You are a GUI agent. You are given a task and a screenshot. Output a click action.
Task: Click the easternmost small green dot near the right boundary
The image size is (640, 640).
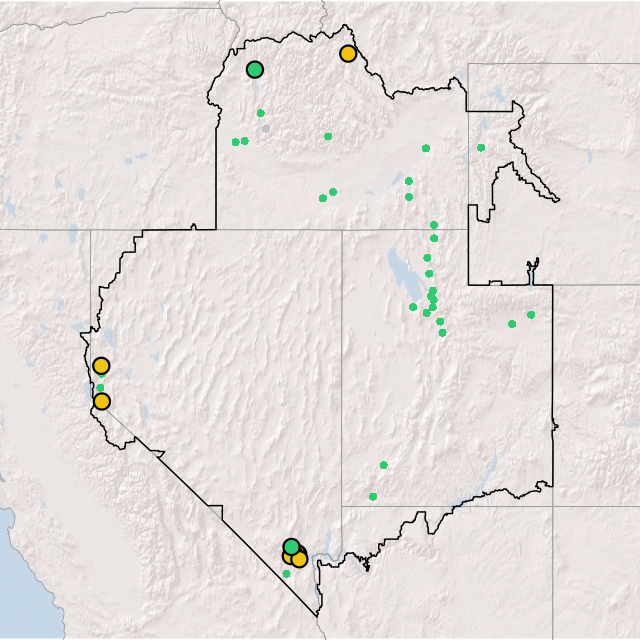click(x=531, y=315)
